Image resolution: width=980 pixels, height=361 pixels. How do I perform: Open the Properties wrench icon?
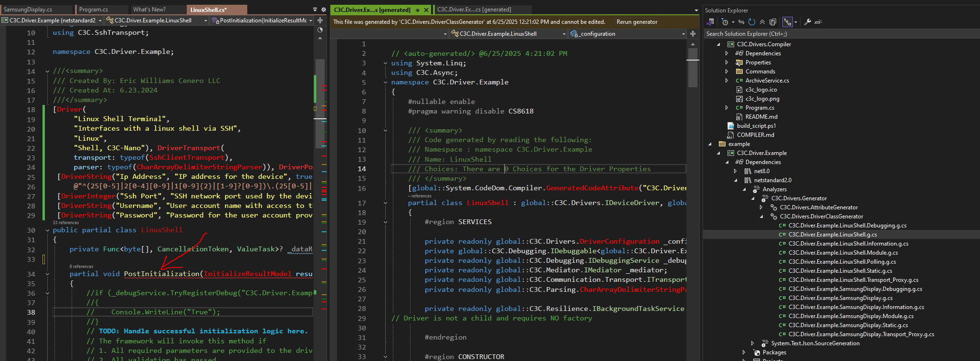[x=807, y=22]
